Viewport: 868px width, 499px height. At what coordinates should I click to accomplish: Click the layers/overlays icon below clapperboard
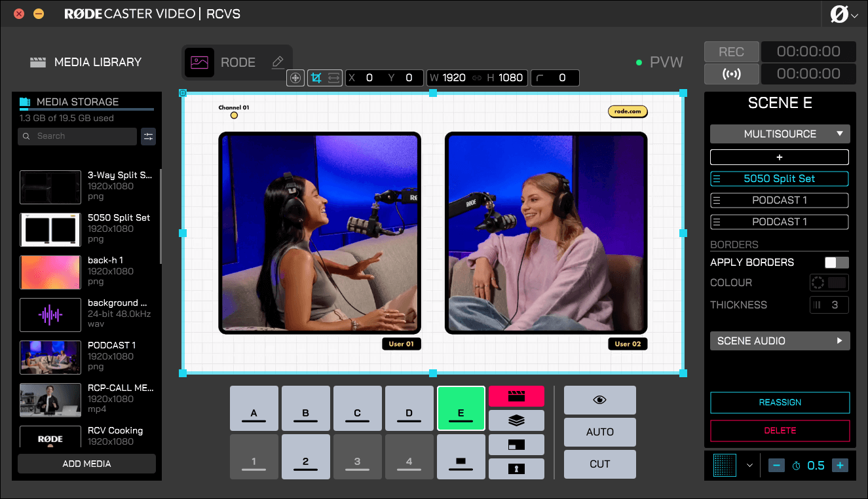[x=516, y=420]
